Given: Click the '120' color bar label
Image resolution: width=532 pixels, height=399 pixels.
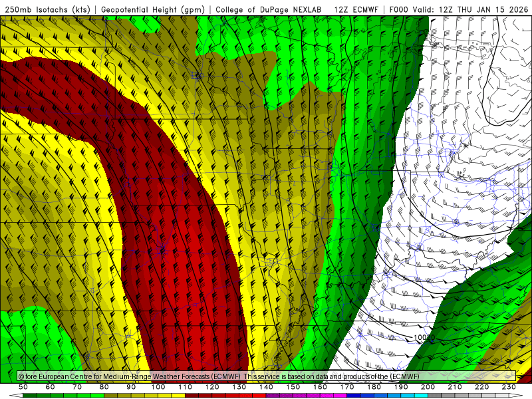Looking at the screenshot, I should coord(212,387).
